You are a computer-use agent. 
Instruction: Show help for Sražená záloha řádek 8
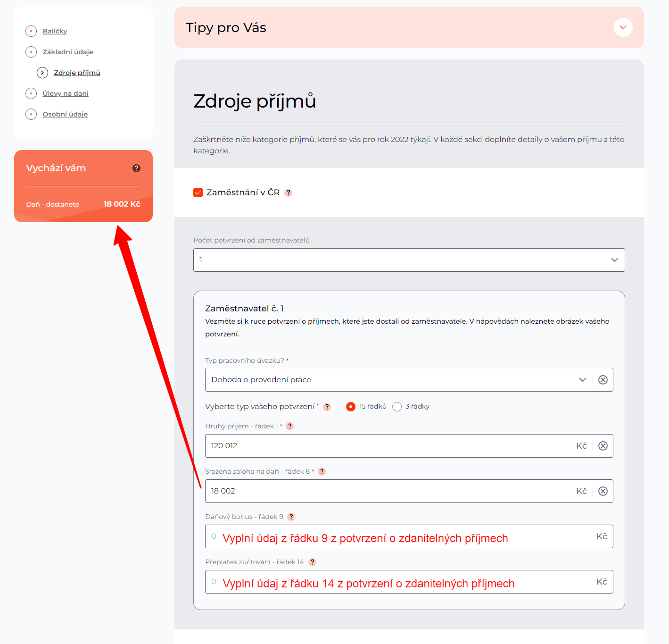pyautogui.click(x=322, y=471)
